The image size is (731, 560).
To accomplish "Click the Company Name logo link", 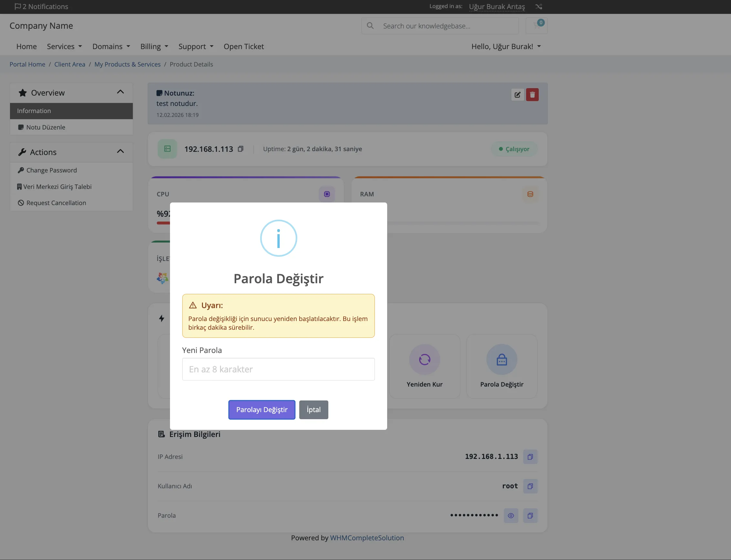I will pyautogui.click(x=41, y=26).
